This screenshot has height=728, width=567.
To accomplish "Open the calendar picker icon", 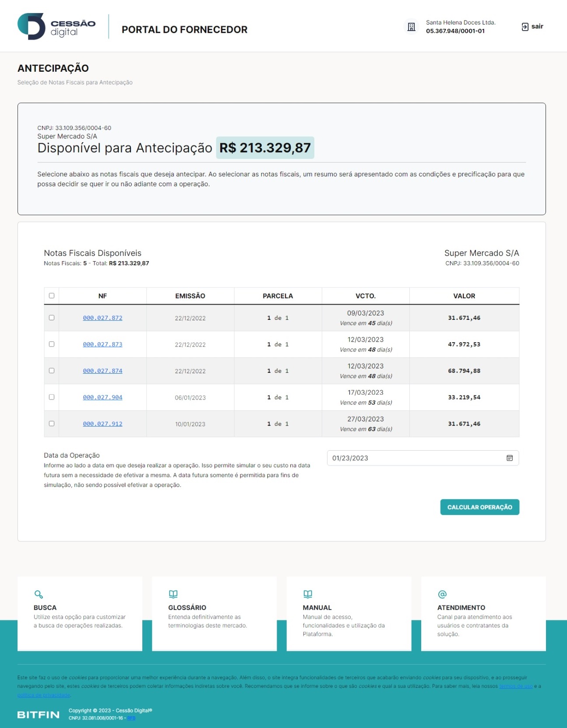I will coord(509,458).
